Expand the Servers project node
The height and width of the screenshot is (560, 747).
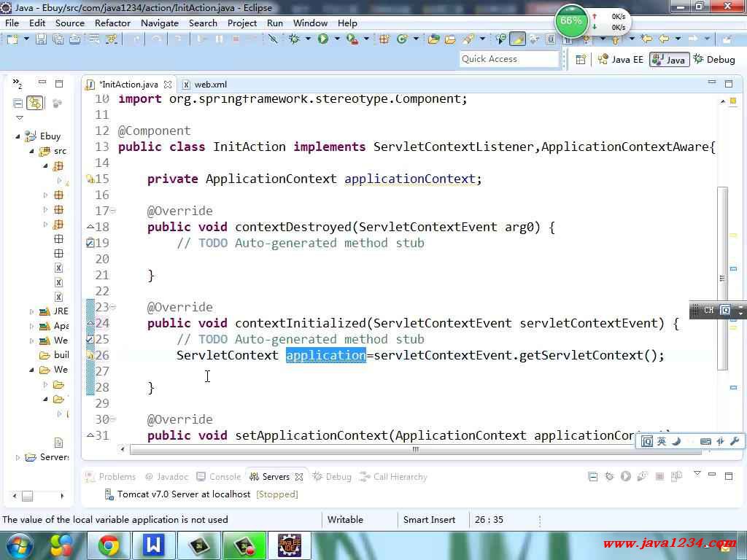[18, 458]
